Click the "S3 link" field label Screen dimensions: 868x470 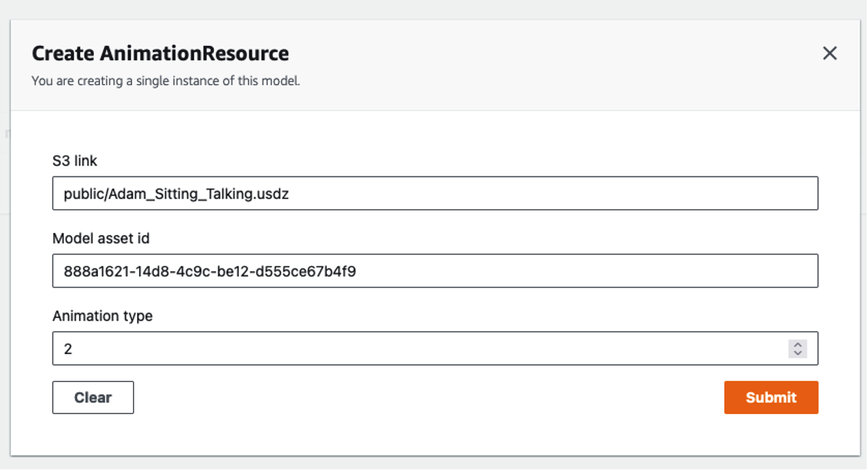click(75, 161)
